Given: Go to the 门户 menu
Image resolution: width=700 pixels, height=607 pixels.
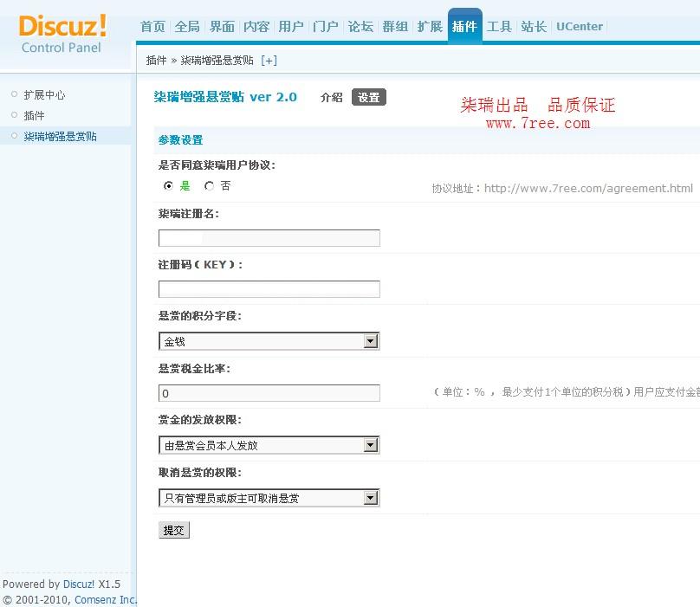Looking at the screenshot, I should (x=326, y=26).
